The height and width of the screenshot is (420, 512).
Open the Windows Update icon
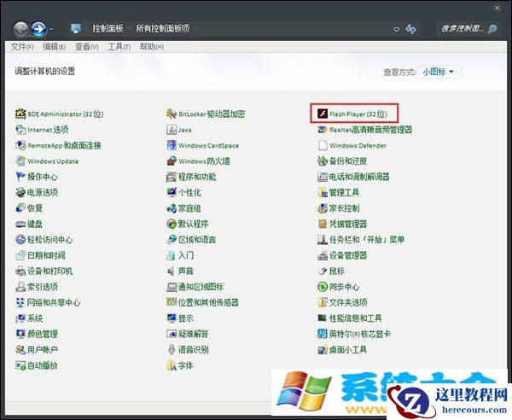click(20, 160)
